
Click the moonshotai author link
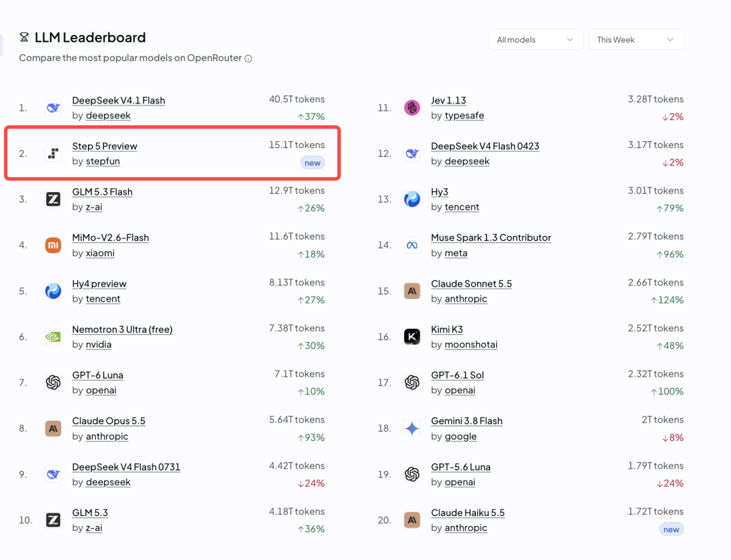tap(471, 344)
